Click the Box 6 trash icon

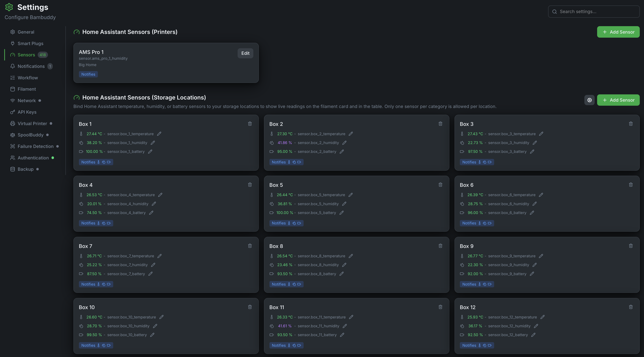tap(631, 185)
